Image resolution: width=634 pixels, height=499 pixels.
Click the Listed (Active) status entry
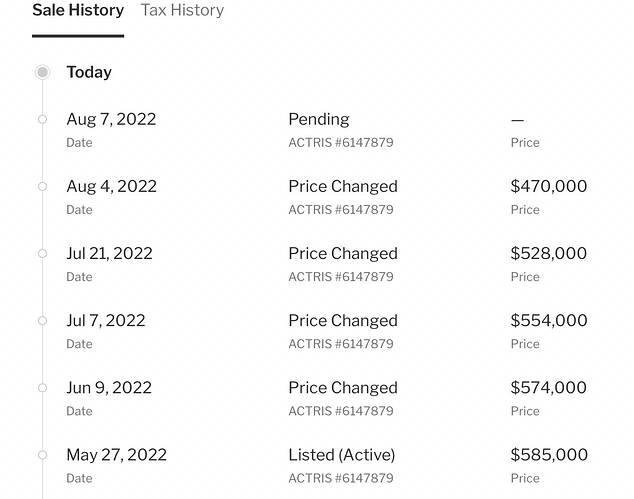[x=342, y=455]
